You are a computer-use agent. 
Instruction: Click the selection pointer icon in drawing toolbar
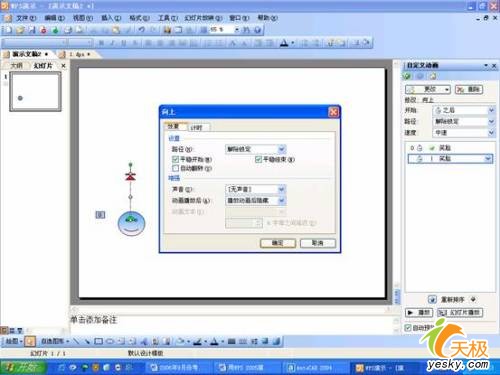(x=30, y=341)
